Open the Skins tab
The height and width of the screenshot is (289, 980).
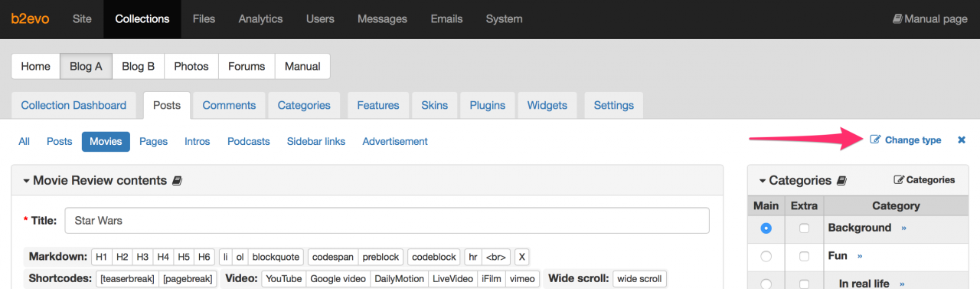pos(434,106)
